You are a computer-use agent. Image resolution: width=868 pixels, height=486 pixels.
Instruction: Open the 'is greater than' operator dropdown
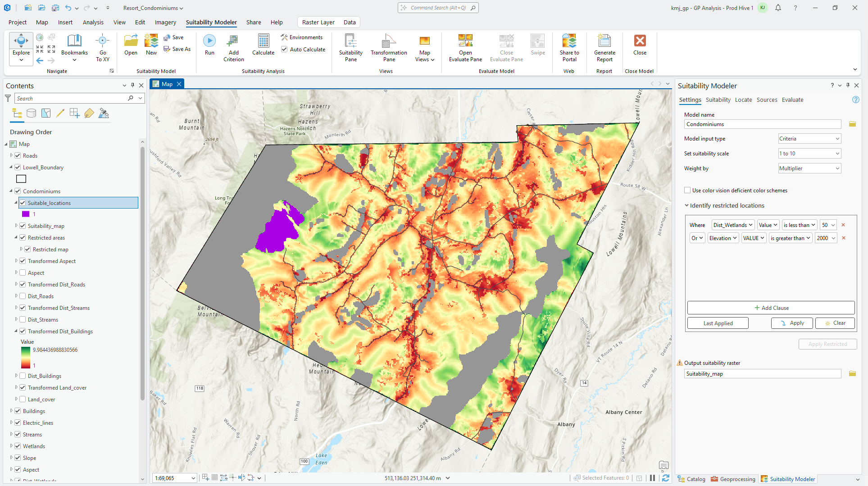pos(791,238)
